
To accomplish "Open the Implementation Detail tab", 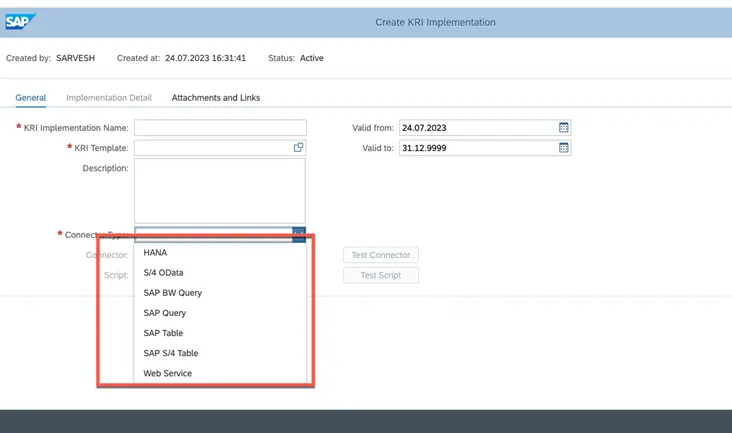I will click(109, 98).
